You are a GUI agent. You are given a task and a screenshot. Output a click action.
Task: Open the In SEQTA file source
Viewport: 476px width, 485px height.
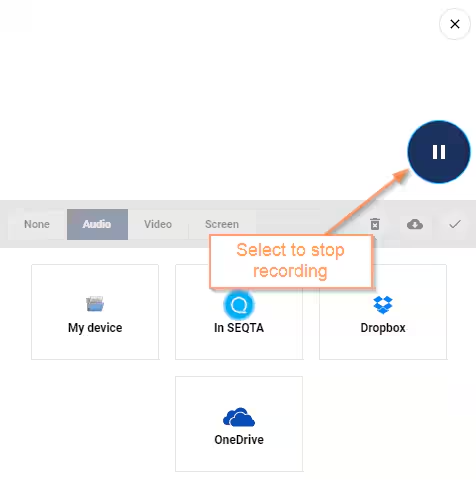[239, 312]
